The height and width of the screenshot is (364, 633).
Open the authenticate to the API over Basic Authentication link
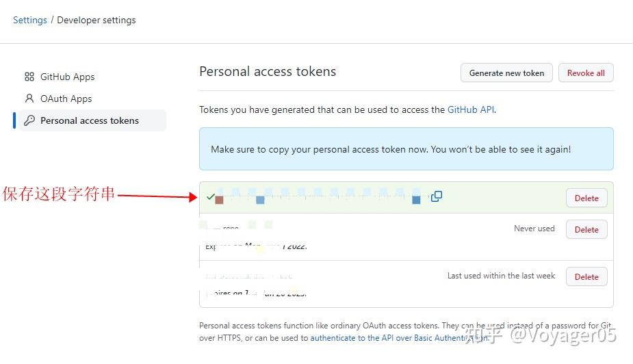(400, 338)
